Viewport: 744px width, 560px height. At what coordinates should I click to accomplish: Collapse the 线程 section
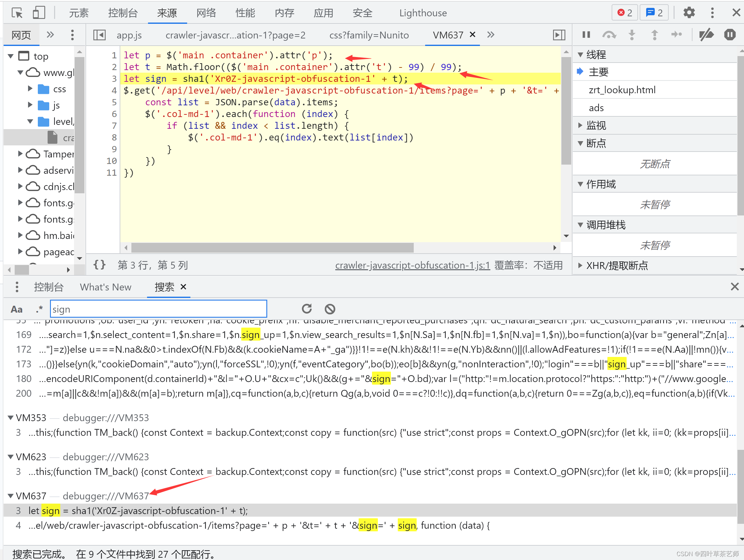580,54
